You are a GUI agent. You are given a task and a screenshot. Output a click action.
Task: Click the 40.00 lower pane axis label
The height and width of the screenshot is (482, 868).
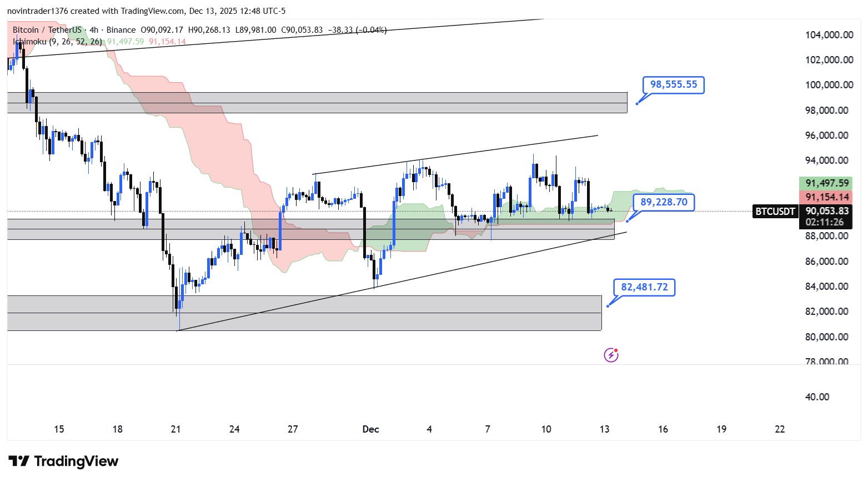(817, 397)
